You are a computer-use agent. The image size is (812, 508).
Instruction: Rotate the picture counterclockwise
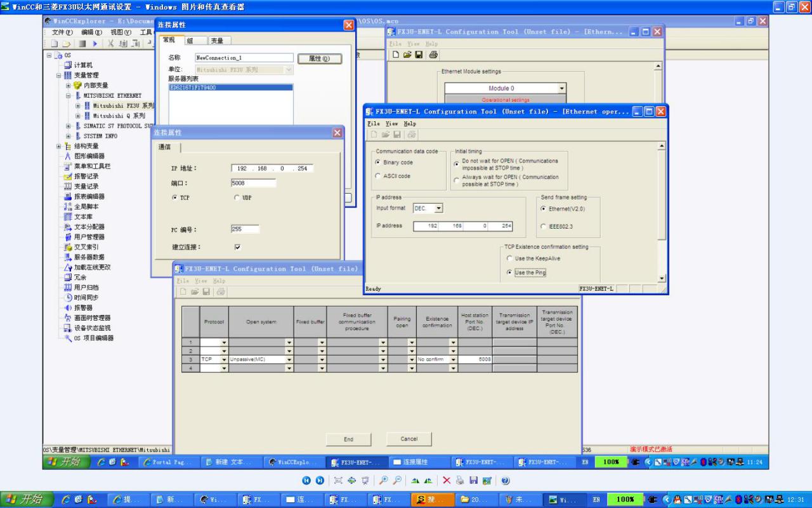click(428, 481)
